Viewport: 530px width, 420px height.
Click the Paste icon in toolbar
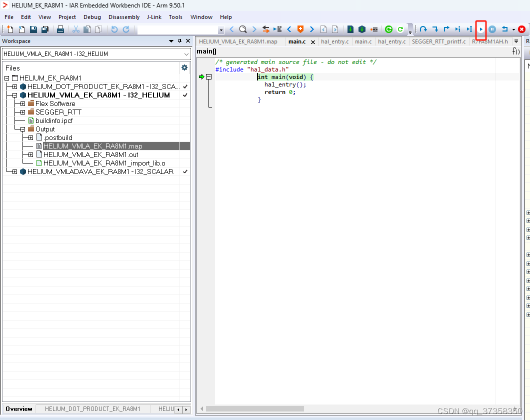pyautogui.click(x=98, y=29)
